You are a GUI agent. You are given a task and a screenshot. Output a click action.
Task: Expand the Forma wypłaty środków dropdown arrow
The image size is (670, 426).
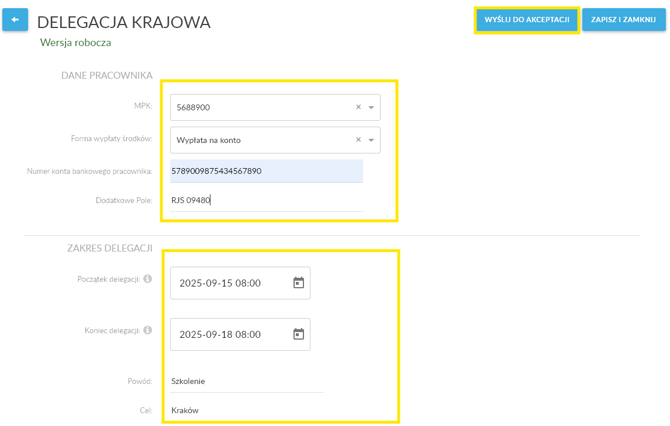click(371, 140)
